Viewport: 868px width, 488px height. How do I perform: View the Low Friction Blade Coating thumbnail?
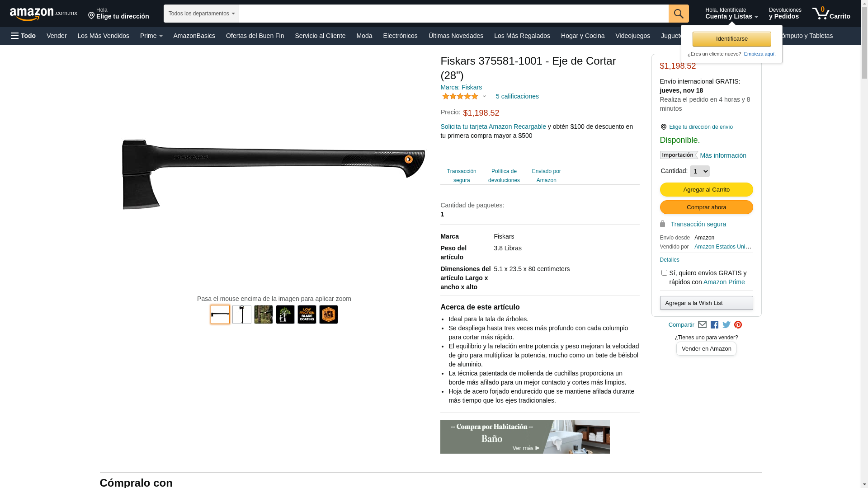coord(307,314)
